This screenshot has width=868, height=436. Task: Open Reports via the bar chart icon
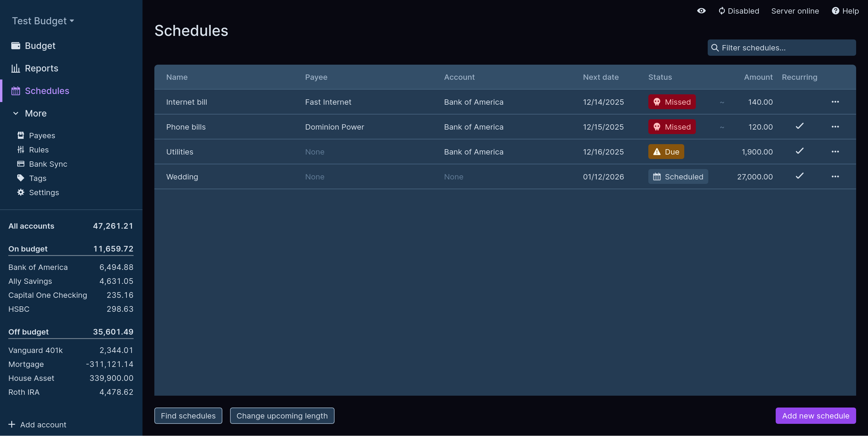coord(15,68)
